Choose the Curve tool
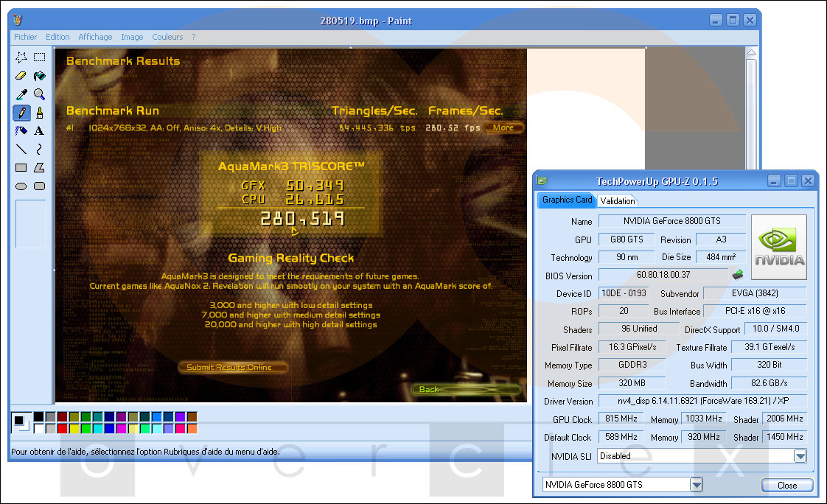 40,149
